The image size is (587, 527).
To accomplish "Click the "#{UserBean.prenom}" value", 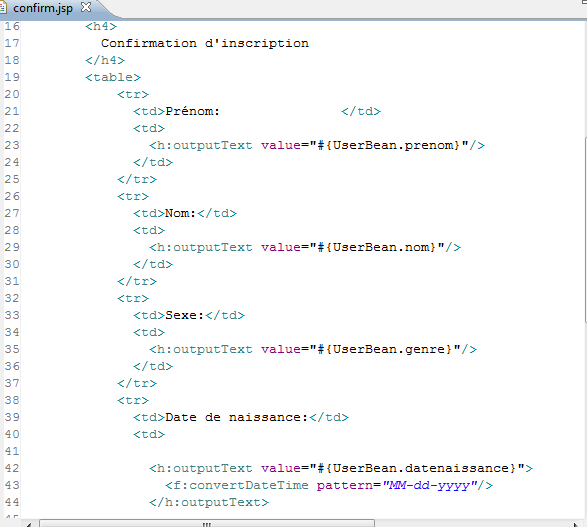I will click(x=389, y=145).
